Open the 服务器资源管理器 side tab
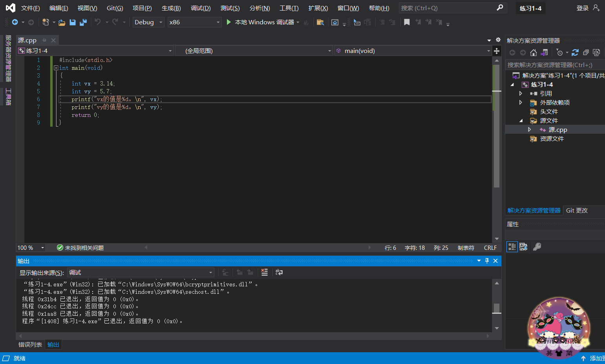Viewport: 605px width, 364px height. (8, 58)
